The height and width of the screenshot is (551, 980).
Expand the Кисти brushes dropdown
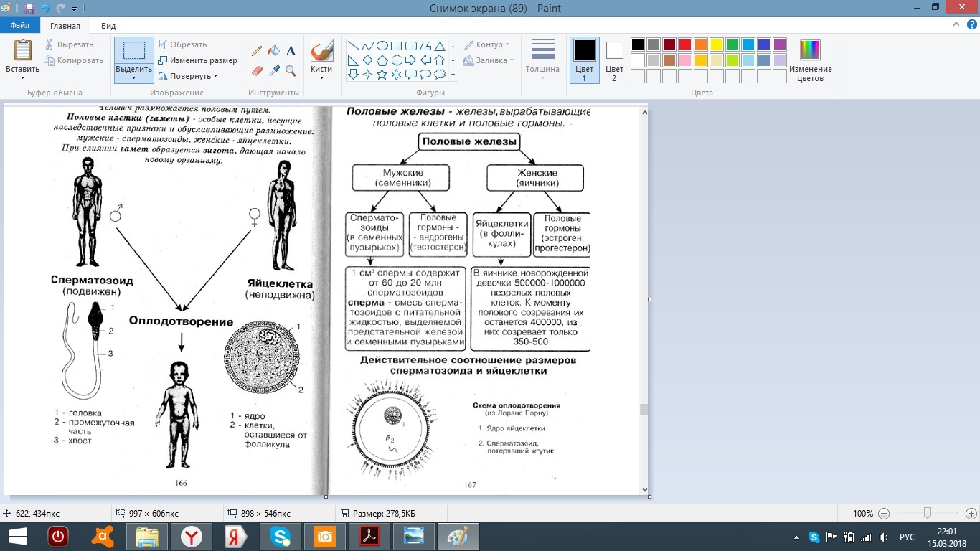pyautogui.click(x=321, y=77)
